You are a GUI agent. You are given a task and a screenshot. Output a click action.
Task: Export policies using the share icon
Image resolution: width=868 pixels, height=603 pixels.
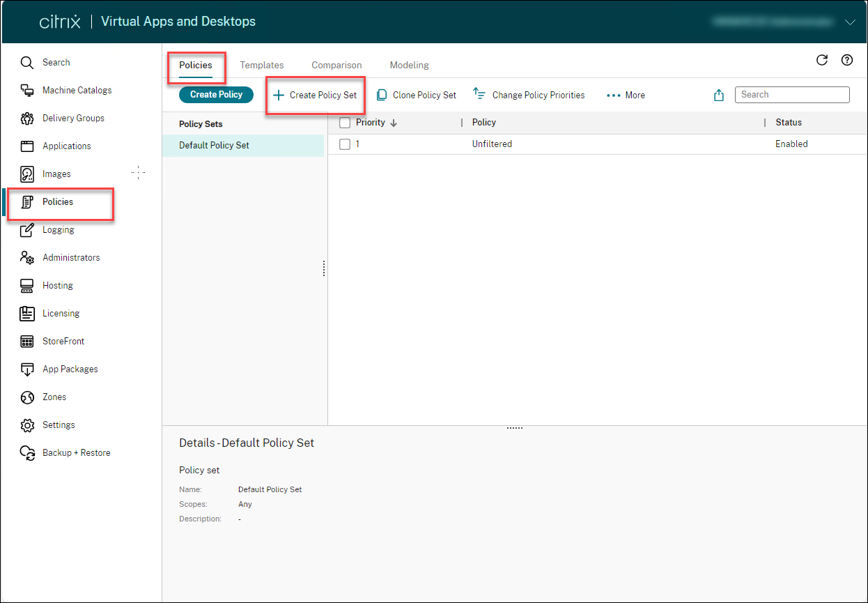click(x=718, y=94)
